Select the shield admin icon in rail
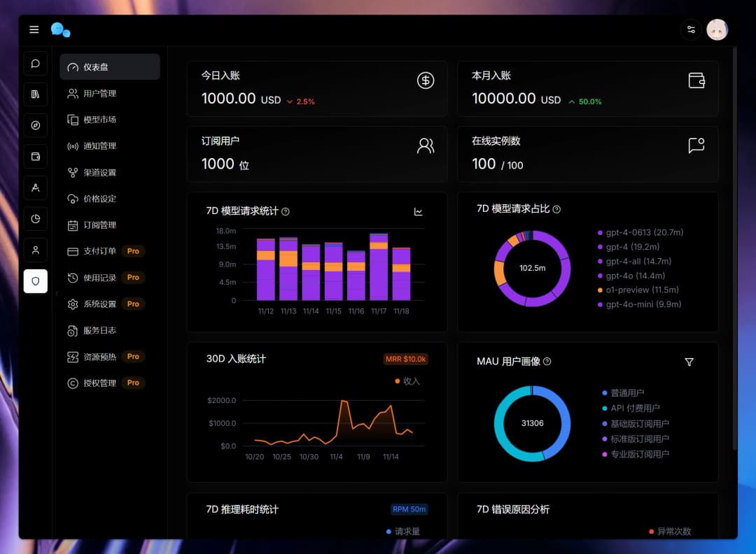This screenshot has width=756, height=554. (x=36, y=281)
